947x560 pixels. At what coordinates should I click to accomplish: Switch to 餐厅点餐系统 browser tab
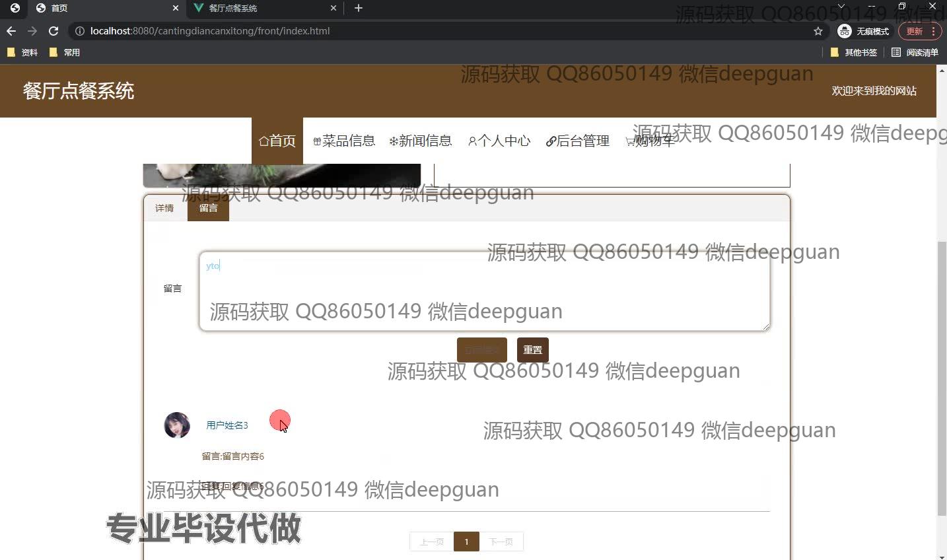point(264,8)
